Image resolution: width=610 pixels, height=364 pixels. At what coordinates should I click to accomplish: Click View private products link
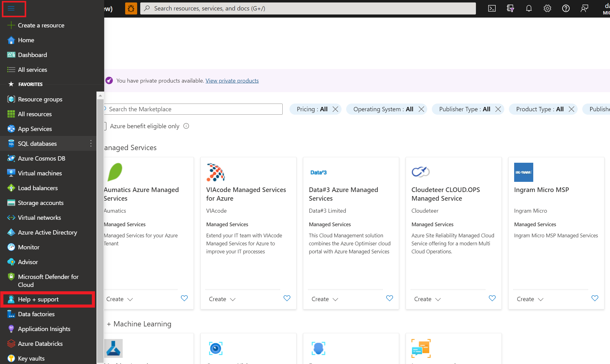(232, 81)
